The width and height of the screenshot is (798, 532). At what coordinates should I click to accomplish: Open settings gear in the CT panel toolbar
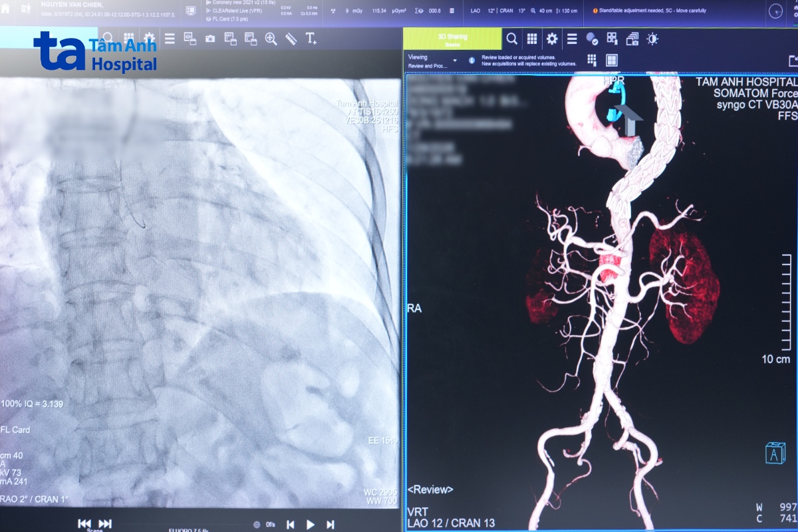pyautogui.click(x=552, y=39)
